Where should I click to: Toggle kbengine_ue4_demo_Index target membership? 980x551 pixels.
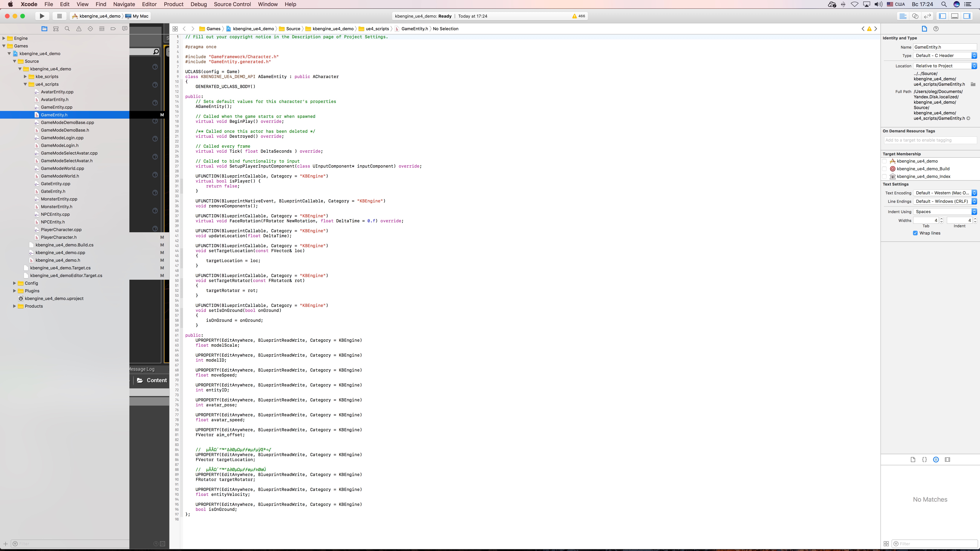click(x=884, y=176)
